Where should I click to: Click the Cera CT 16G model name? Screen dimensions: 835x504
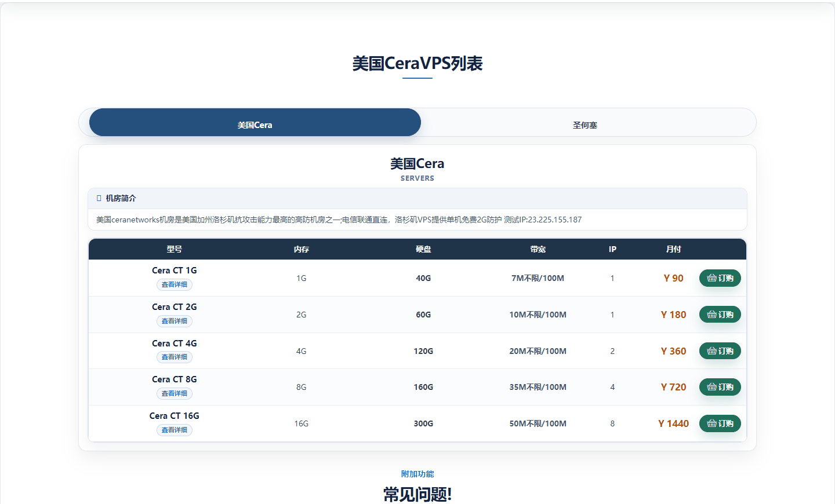tap(175, 416)
